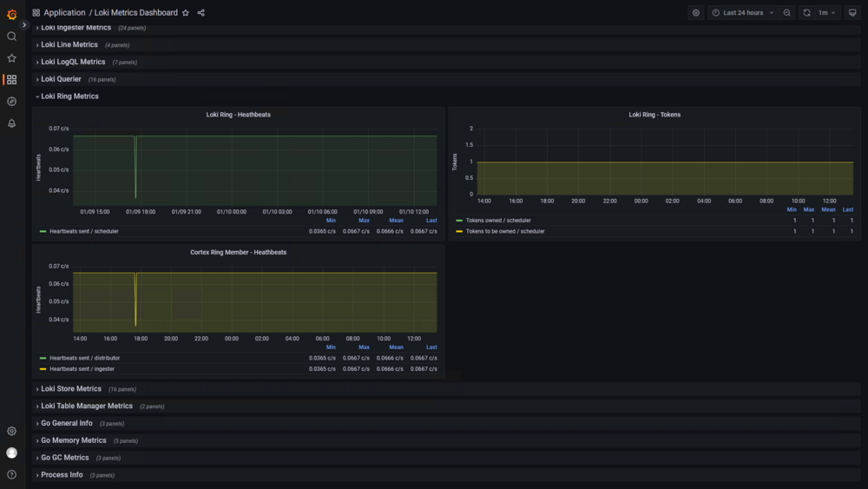Open the Help question mark icon

click(x=11, y=474)
